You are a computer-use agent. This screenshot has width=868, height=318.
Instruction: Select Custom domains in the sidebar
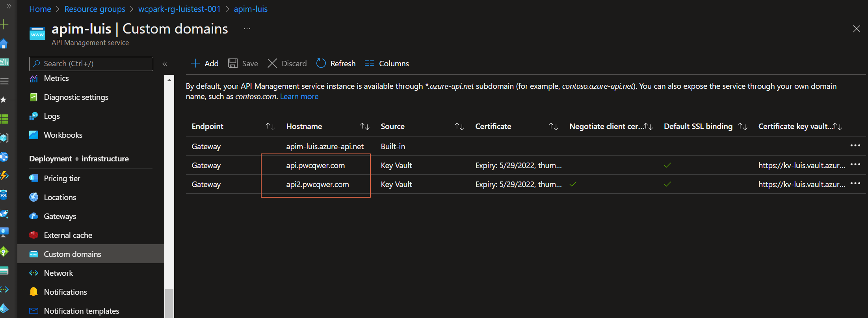pyautogui.click(x=91, y=254)
